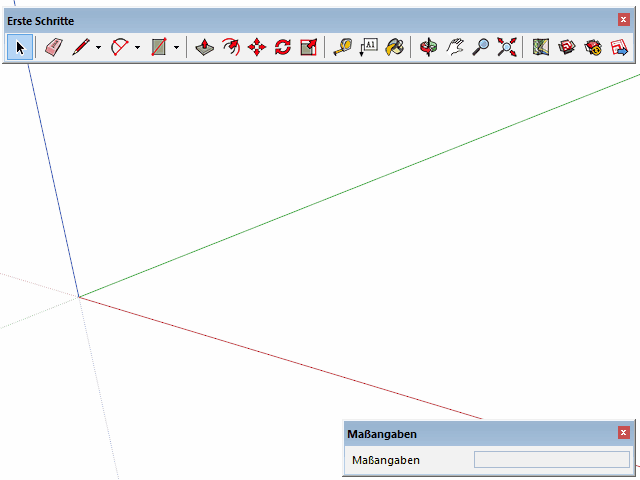Viewport: 640px width, 480px height.
Task: Open the shape tool dropdown arrow
Action: [x=176, y=47]
